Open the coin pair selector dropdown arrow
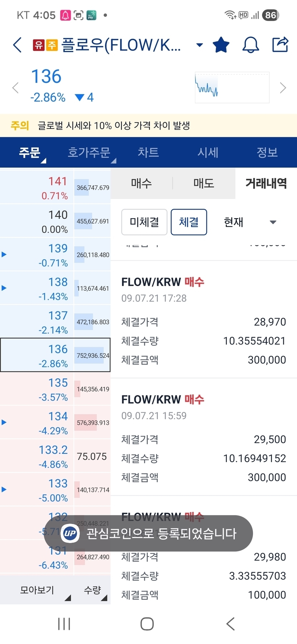Image resolution: width=297 pixels, height=644 pixels. pos(199,45)
